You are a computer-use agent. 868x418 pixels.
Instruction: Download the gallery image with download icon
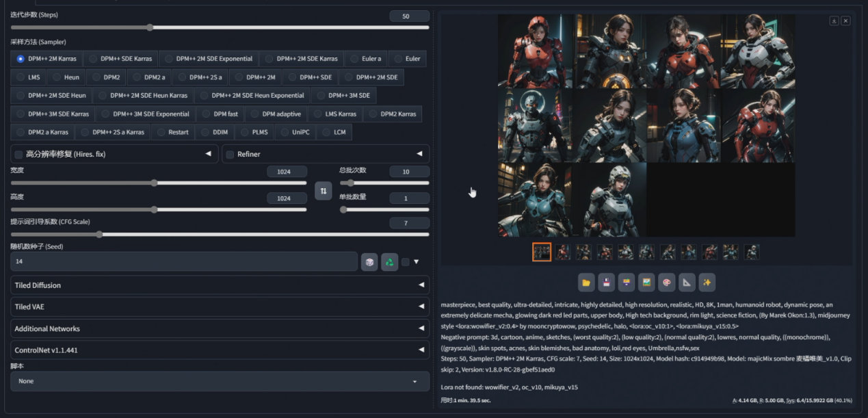click(x=834, y=21)
